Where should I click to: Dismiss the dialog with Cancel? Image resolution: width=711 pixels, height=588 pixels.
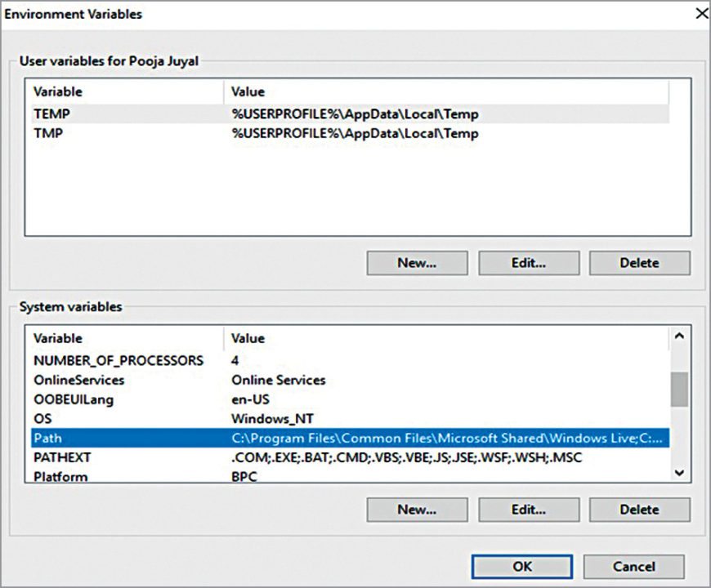click(634, 566)
